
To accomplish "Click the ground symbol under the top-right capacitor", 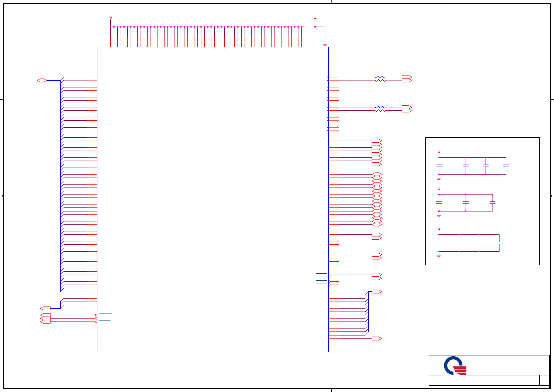I will pos(325,45).
